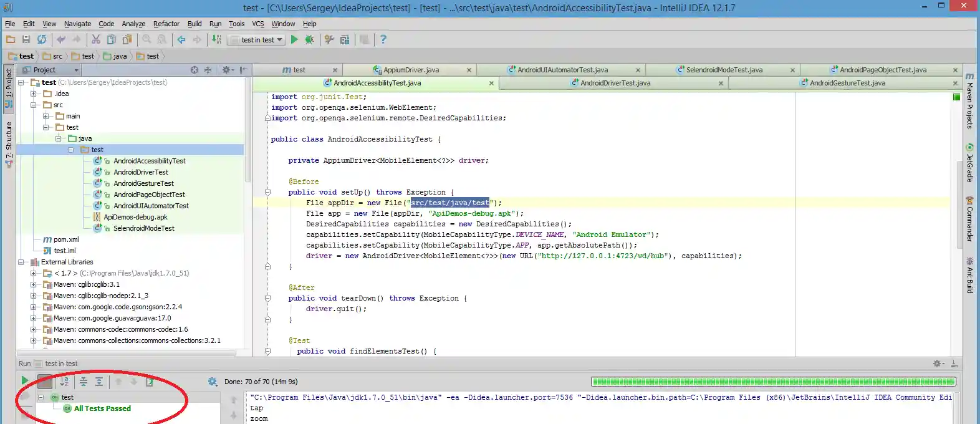980x424 pixels.
Task: Select 'All Tests Passed' result row
Action: (102, 408)
